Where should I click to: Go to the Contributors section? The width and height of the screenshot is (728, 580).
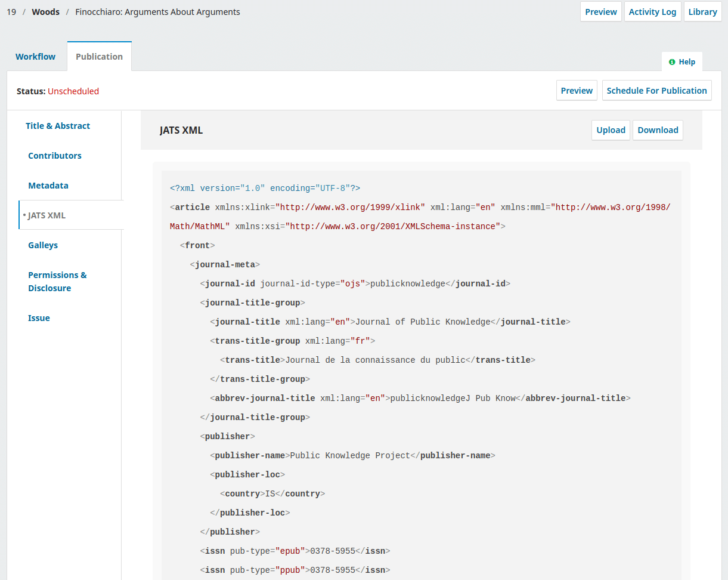tap(54, 156)
